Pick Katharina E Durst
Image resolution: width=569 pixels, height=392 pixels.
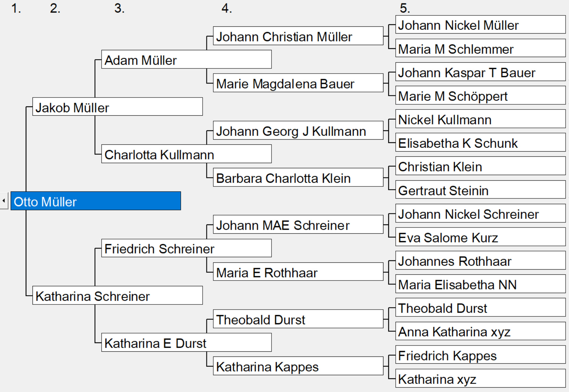(187, 342)
